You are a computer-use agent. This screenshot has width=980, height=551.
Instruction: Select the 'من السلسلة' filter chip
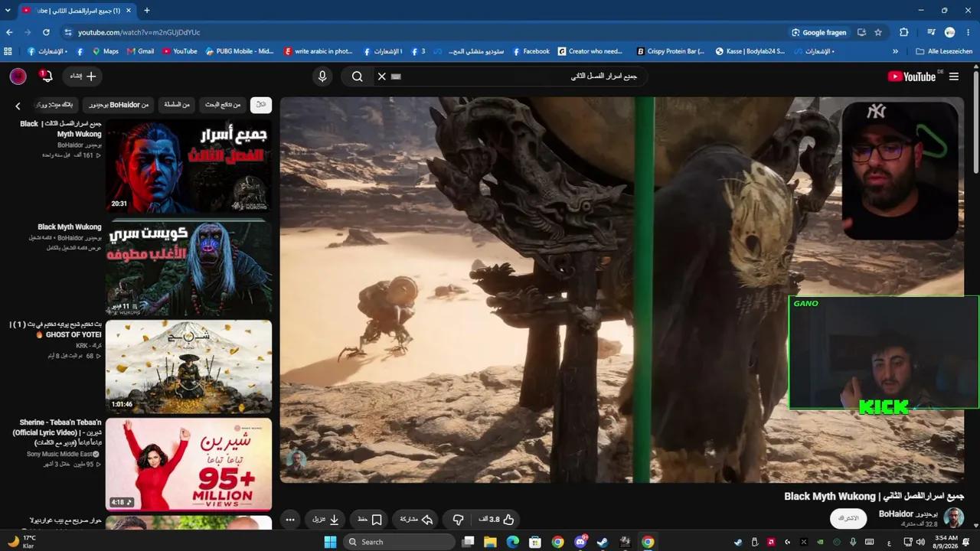point(177,105)
